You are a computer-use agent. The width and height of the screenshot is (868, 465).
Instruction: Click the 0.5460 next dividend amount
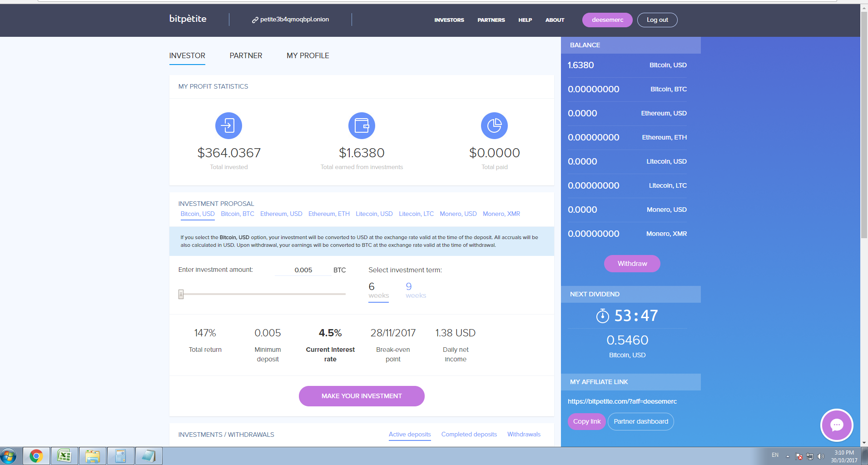click(x=627, y=340)
